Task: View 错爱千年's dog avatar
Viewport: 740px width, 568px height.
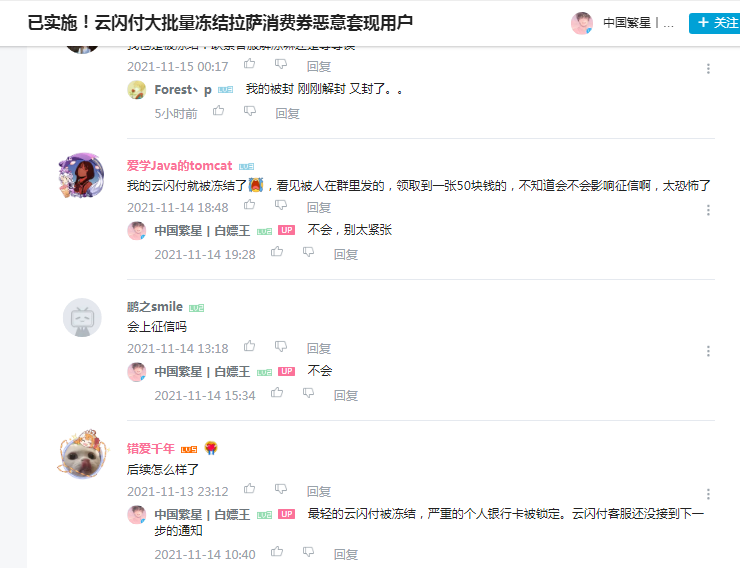Action: [x=84, y=455]
